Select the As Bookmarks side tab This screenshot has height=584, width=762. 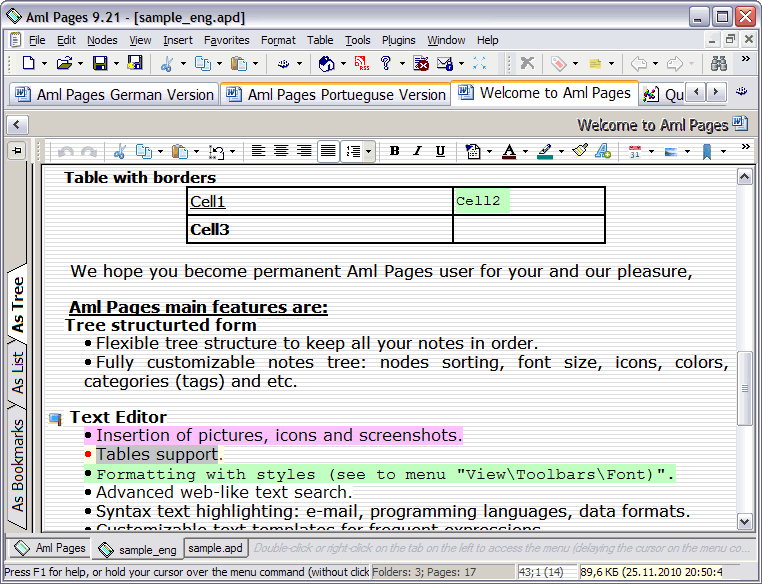click(x=17, y=465)
